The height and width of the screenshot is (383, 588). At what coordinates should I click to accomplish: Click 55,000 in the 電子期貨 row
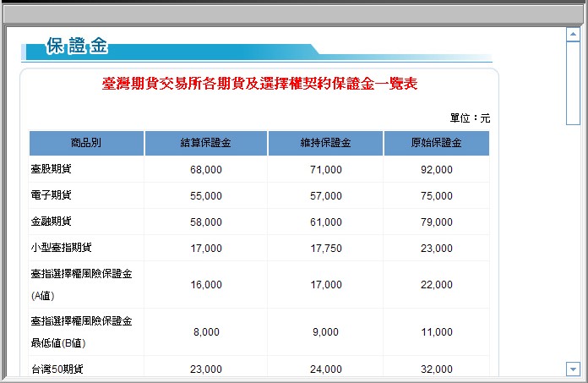pyautogui.click(x=206, y=196)
